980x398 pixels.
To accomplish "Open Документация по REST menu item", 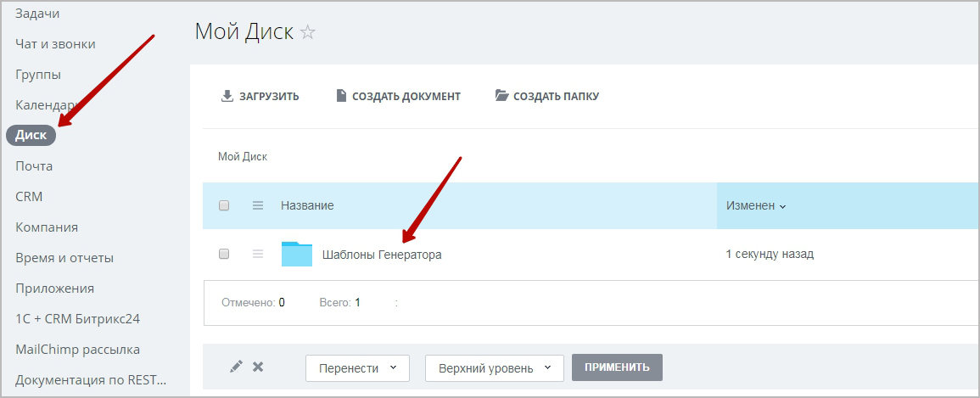I will (x=92, y=380).
